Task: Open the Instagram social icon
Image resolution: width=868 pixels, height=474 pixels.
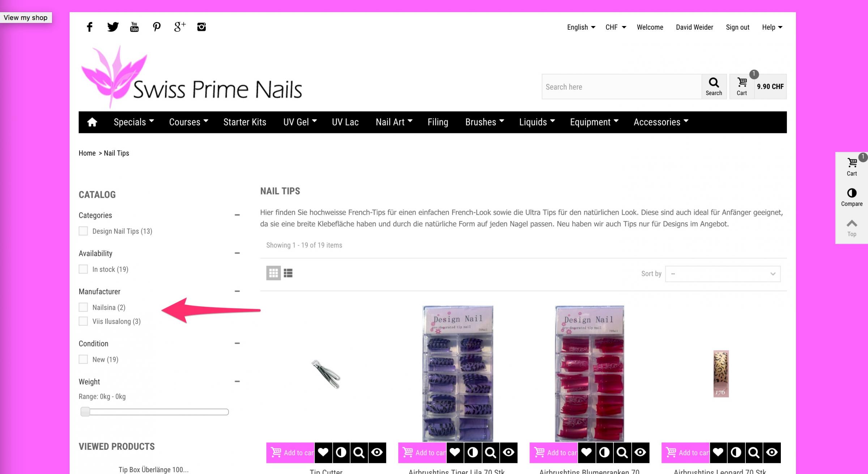Action: 201,27
